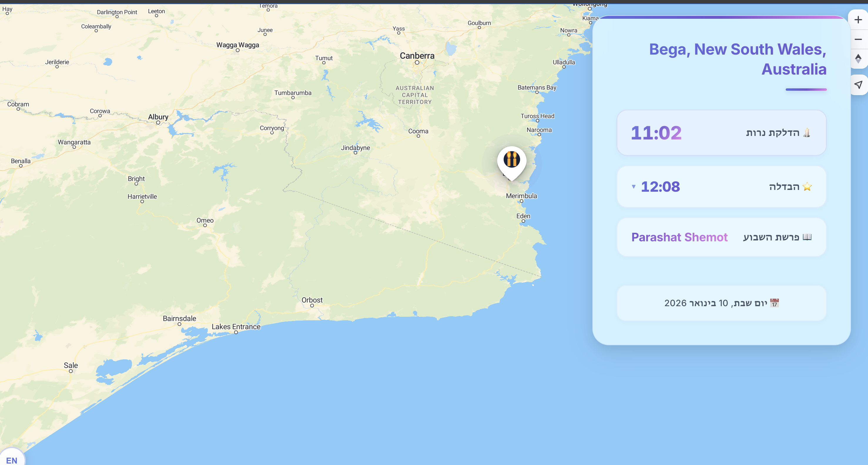Click the open book parasha icon
This screenshot has width=868, height=465.
(x=807, y=237)
